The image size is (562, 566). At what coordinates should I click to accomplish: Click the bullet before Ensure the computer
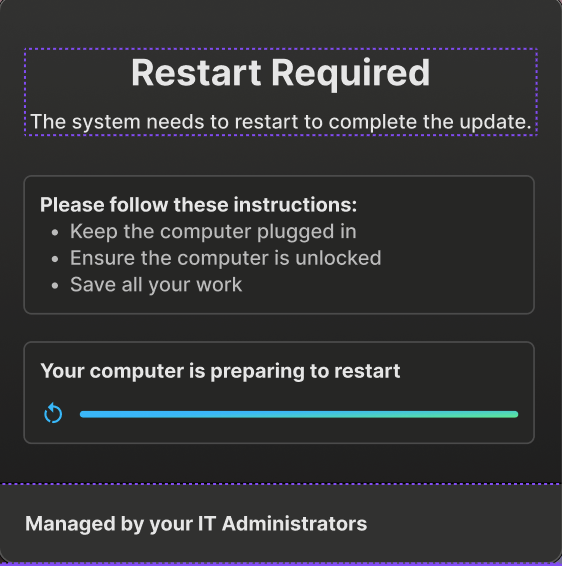(55, 259)
